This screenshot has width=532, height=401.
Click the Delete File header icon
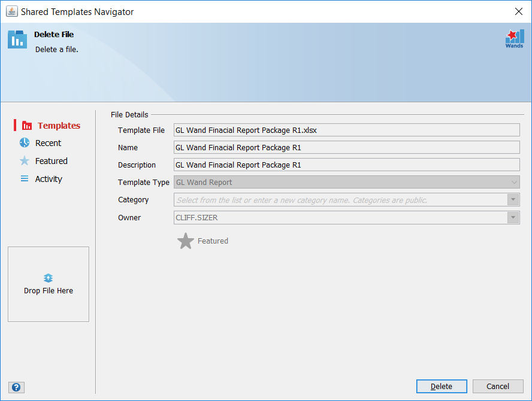click(x=17, y=40)
